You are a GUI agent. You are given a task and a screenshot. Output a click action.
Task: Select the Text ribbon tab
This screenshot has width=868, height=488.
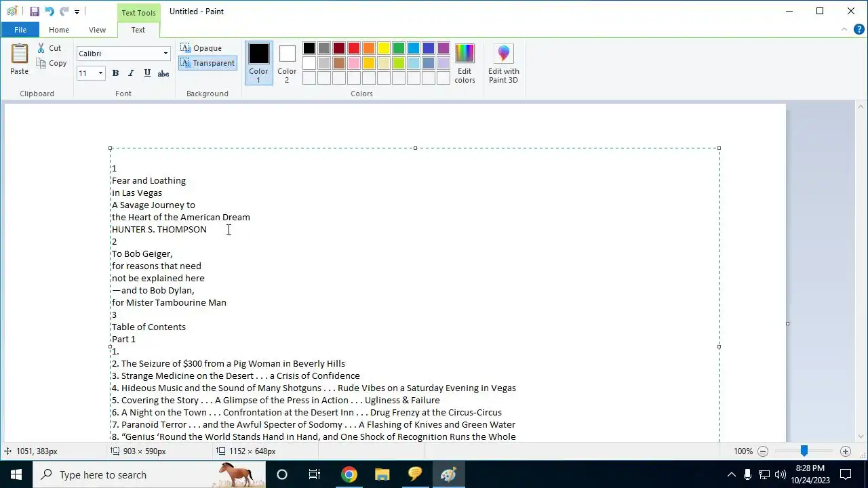click(138, 30)
